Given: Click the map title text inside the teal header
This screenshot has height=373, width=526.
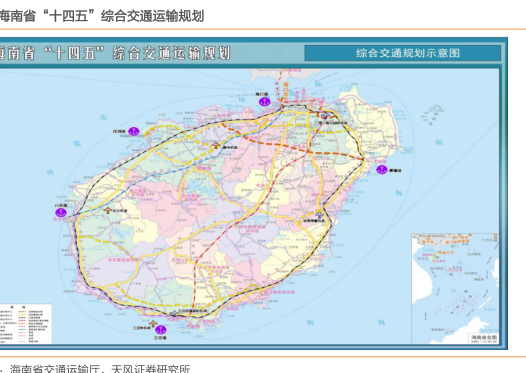Looking at the screenshot, I should (x=114, y=53).
